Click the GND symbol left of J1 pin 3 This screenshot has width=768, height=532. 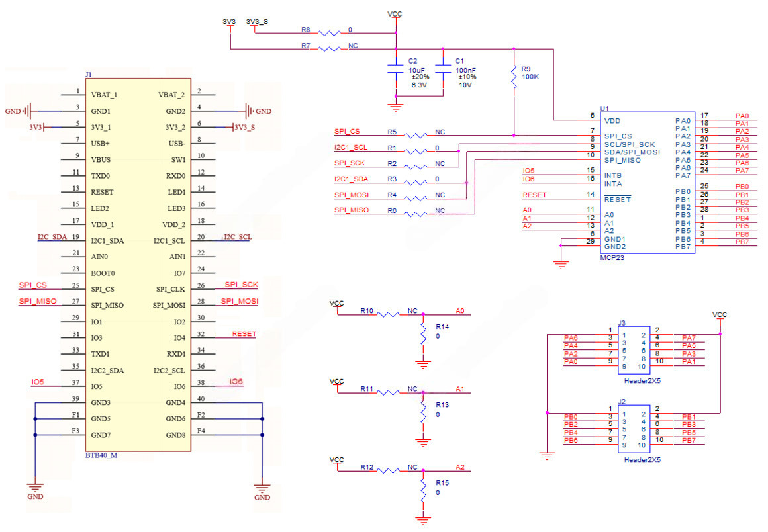coord(24,111)
